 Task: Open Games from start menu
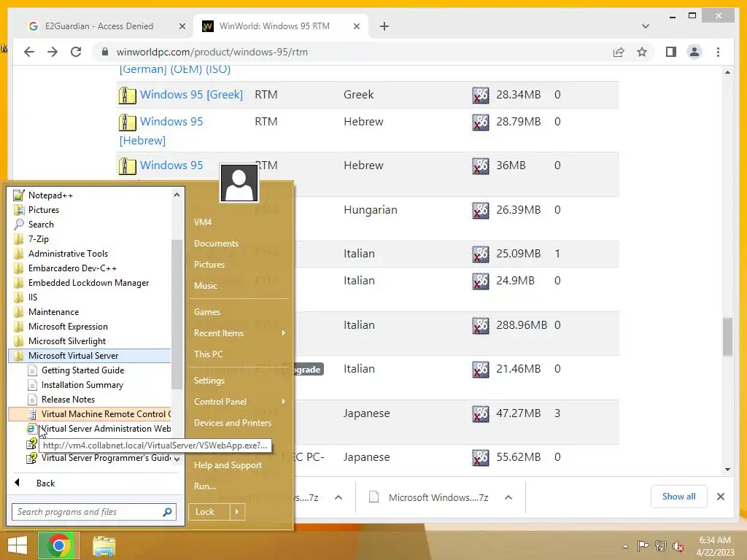(206, 312)
